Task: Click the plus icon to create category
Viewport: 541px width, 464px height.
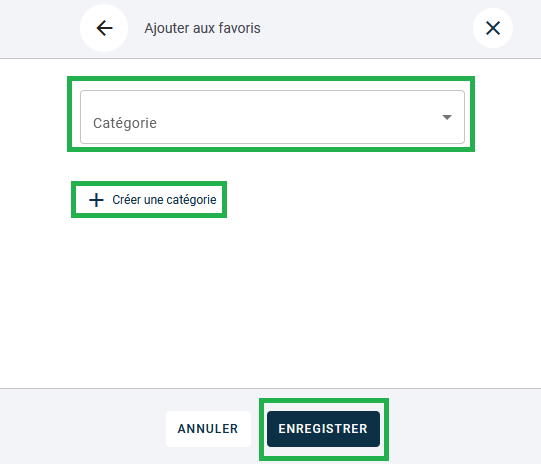Action: [x=96, y=200]
